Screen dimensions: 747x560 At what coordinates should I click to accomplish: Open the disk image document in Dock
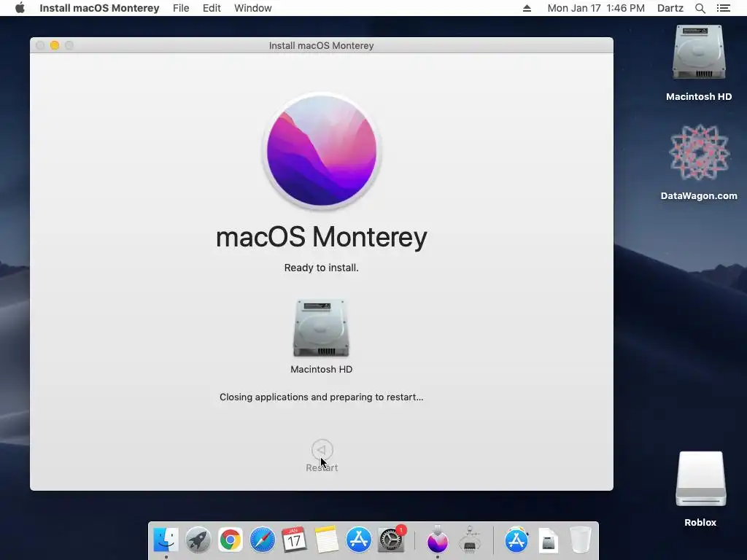[549, 540]
